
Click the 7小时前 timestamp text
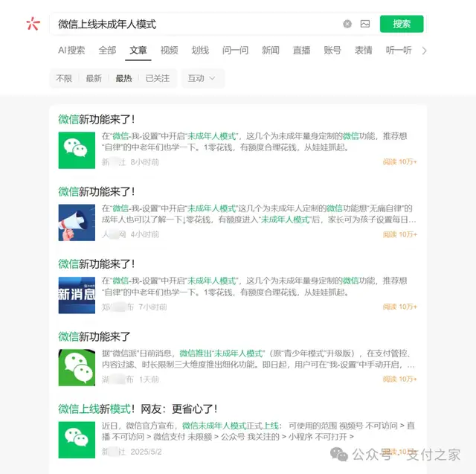tap(152, 307)
